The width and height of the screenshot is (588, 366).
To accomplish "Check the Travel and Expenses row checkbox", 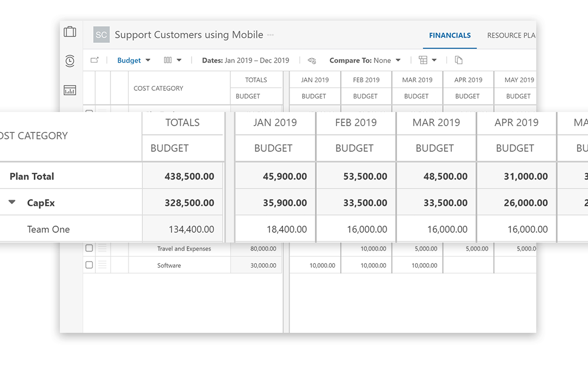I will [89, 249].
